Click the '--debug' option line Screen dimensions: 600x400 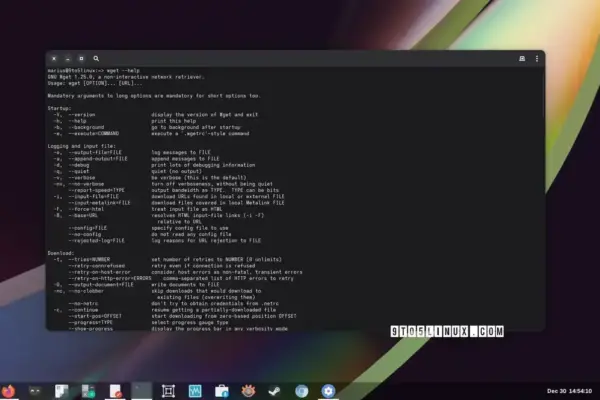point(154,165)
